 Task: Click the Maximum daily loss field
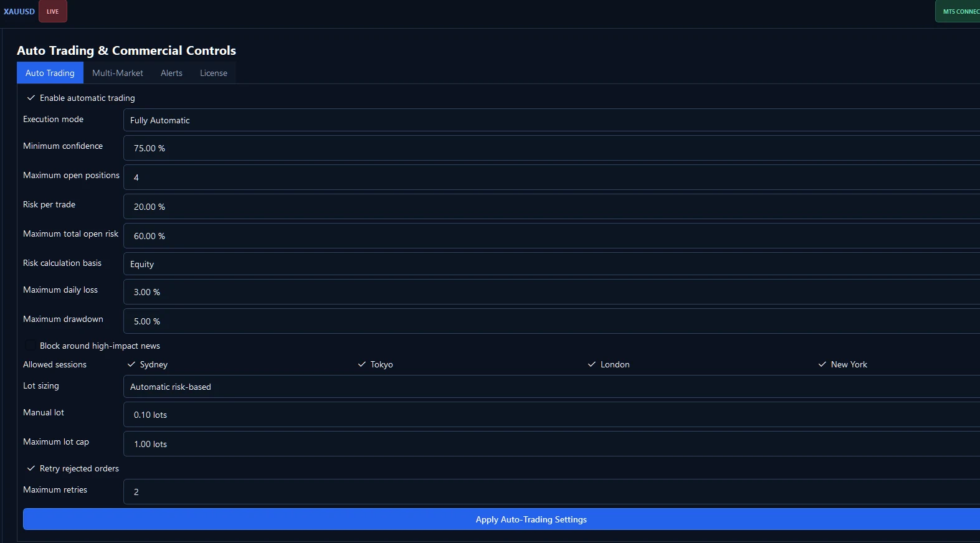coord(551,292)
